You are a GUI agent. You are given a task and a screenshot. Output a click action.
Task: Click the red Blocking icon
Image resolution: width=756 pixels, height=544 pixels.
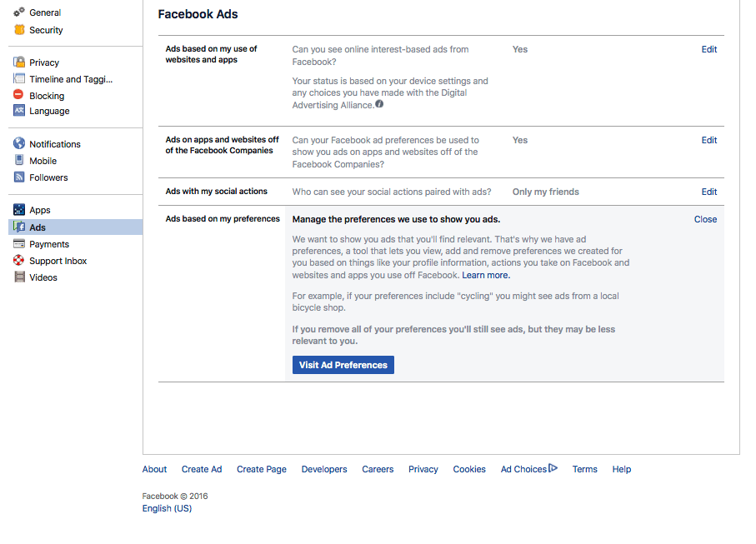pos(19,96)
